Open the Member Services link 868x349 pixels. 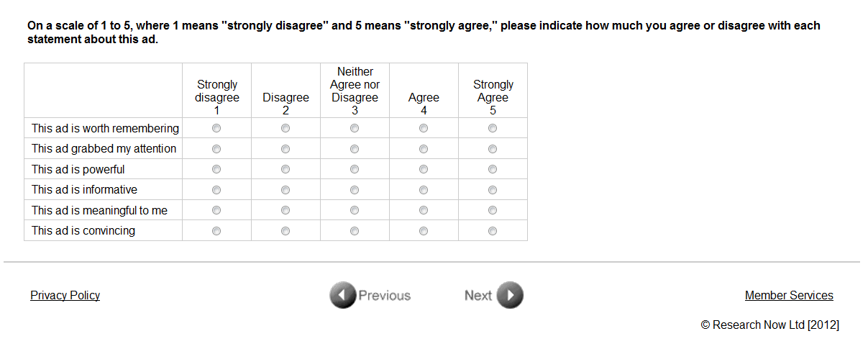pyautogui.click(x=789, y=295)
